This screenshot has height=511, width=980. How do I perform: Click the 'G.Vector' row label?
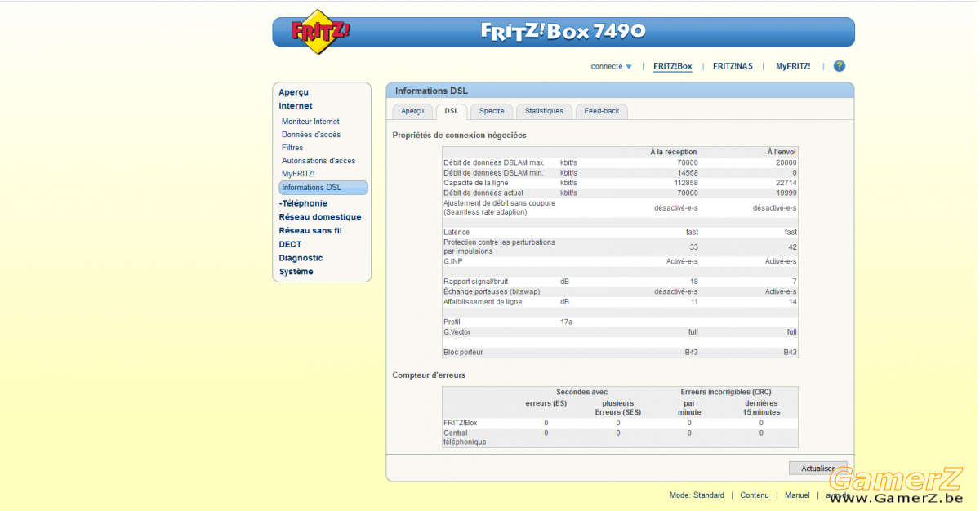coord(457,332)
